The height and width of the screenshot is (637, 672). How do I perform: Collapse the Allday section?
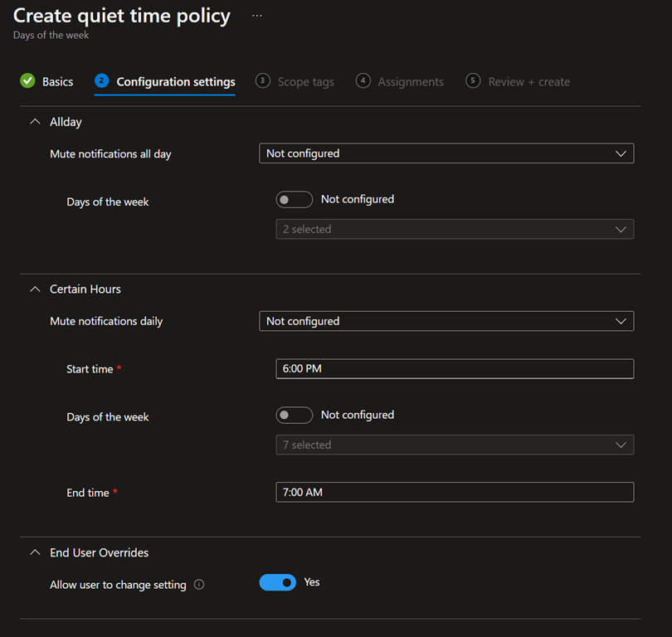(35, 122)
